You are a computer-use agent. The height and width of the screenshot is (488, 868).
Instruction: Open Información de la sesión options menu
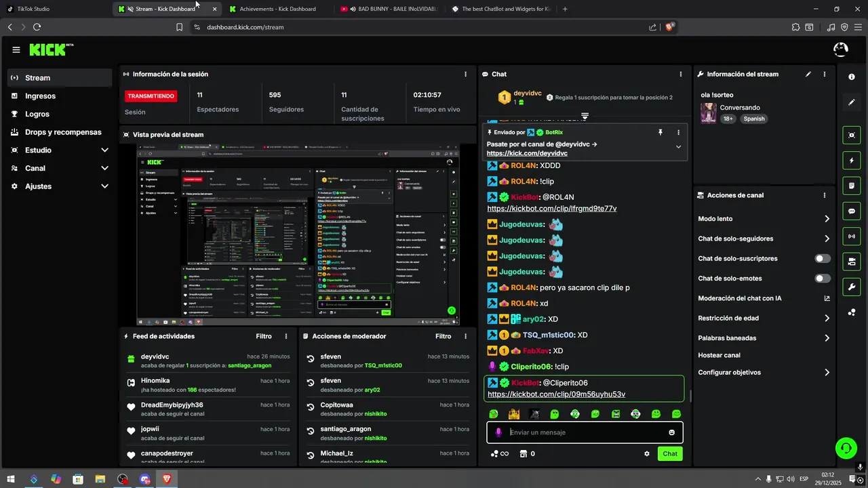465,74
